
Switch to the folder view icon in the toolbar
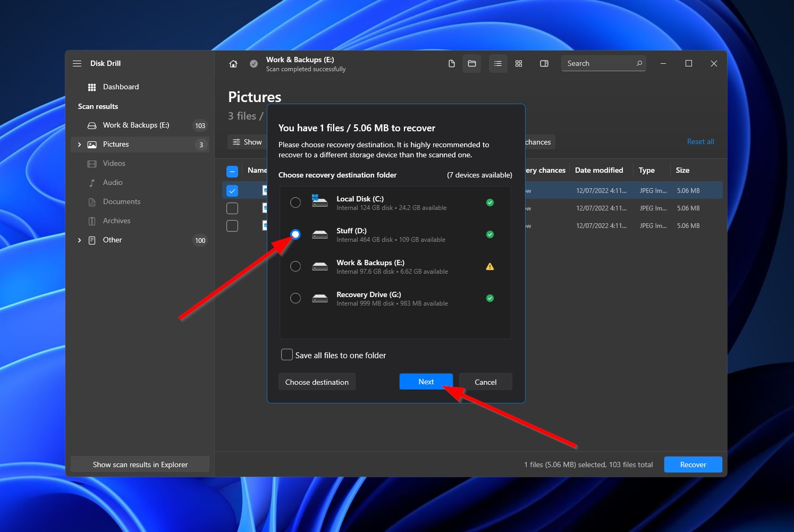[x=472, y=64]
